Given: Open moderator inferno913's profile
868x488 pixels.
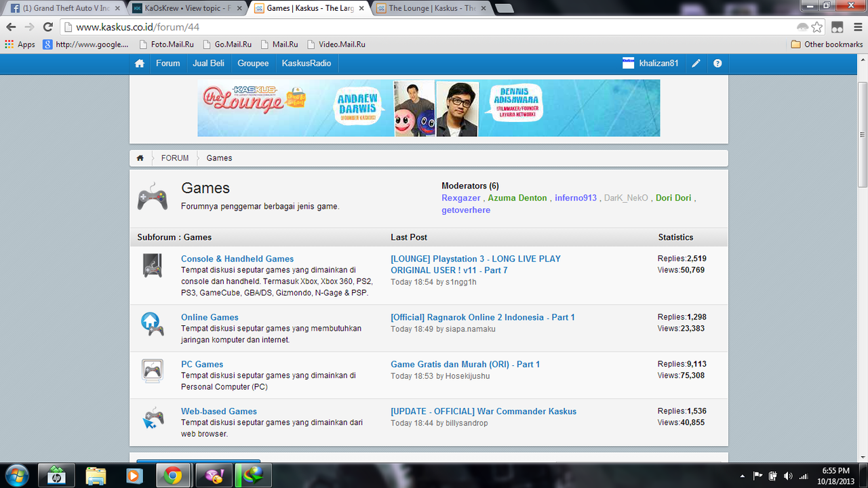Looking at the screenshot, I should pos(576,198).
